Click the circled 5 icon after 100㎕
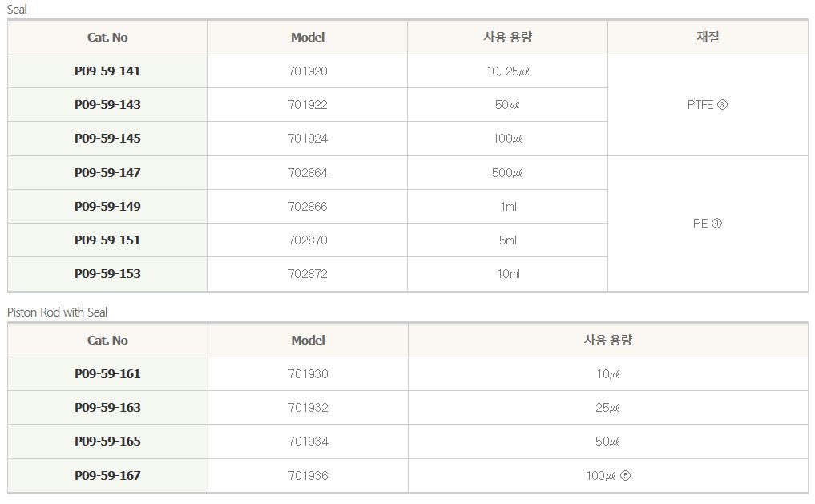Viewport: 815px width, 504px height. click(x=626, y=476)
